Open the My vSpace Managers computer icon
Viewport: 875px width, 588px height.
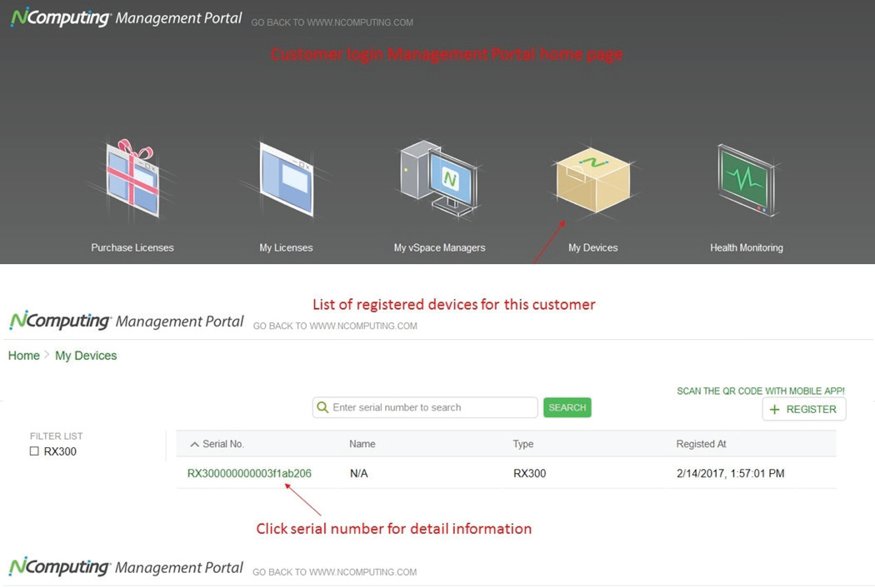[439, 178]
